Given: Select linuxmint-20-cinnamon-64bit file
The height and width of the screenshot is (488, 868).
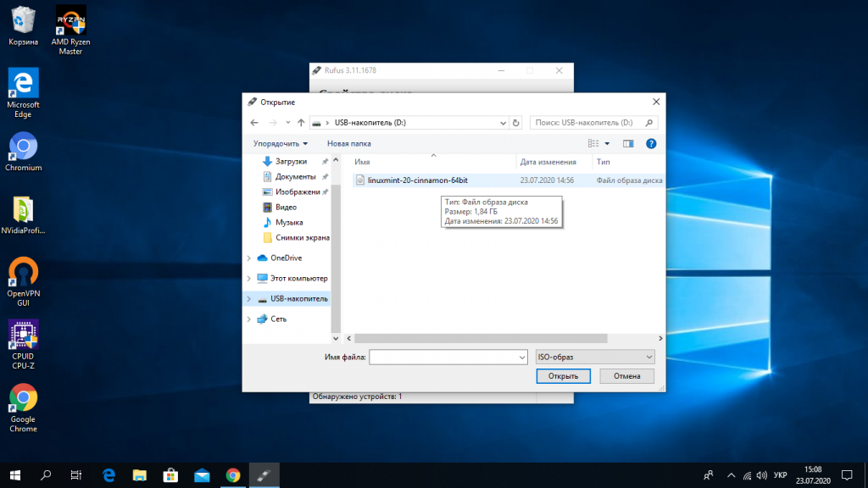Looking at the screenshot, I should tap(411, 180).
